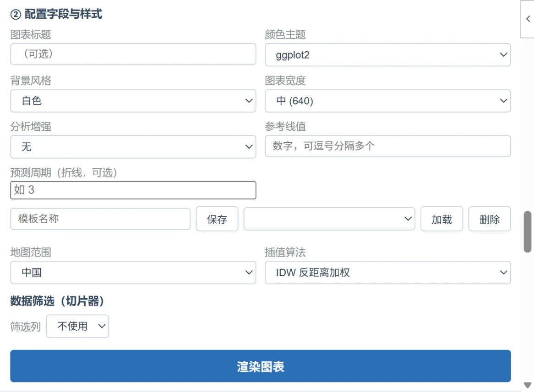534x392 pixels.
Task: Focus the 模板名称 input field
Action: [x=100, y=219]
